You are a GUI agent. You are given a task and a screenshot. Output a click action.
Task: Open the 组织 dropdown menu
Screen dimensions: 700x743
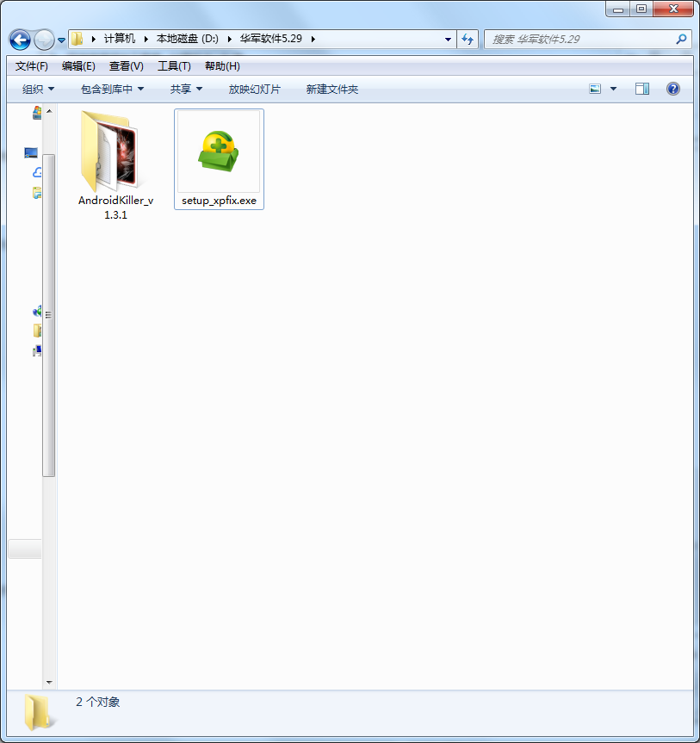(38, 90)
